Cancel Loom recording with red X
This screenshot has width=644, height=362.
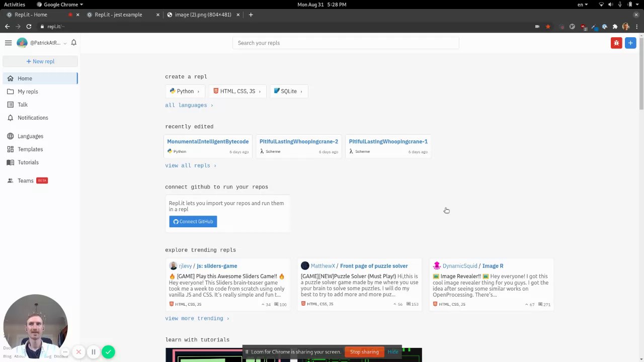point(78,352)
